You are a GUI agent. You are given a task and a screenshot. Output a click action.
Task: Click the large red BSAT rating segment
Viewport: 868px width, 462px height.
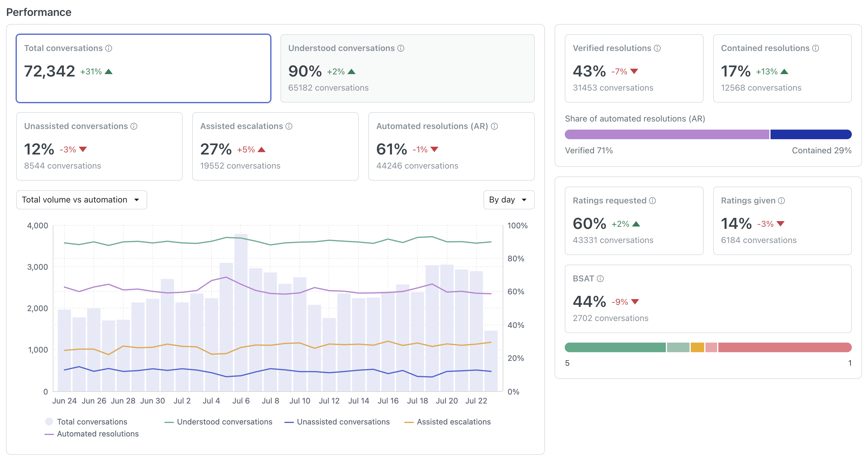[x=785, y=347]
